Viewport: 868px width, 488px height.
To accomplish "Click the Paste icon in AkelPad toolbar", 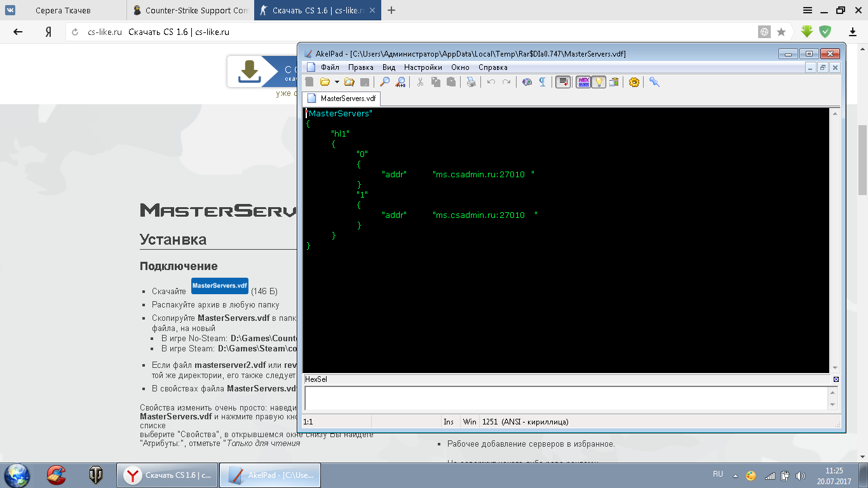I will 451,82.
